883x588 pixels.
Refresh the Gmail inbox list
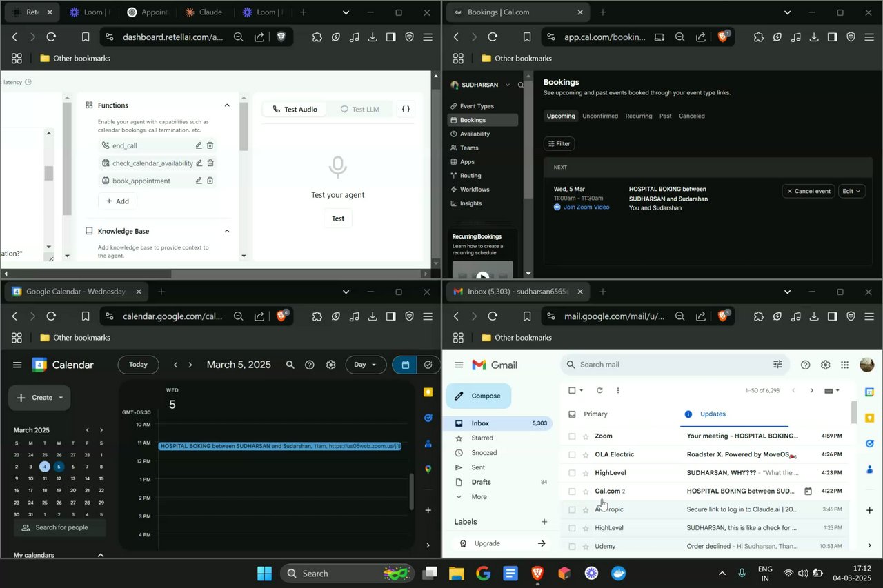pyautogui.click(x=599, y=390)
